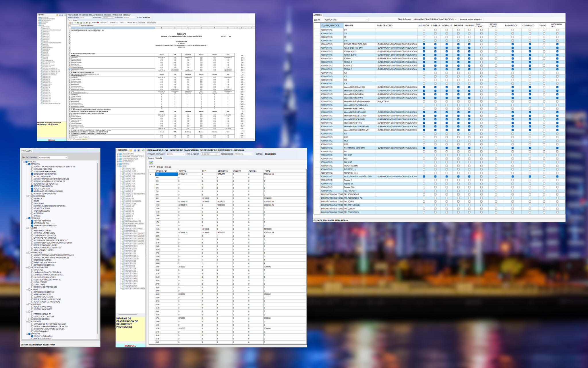588x368 pixels.
Task: Click the lock icon in top Reportes window
Action: pyautogui.click(x=57, y=15)
